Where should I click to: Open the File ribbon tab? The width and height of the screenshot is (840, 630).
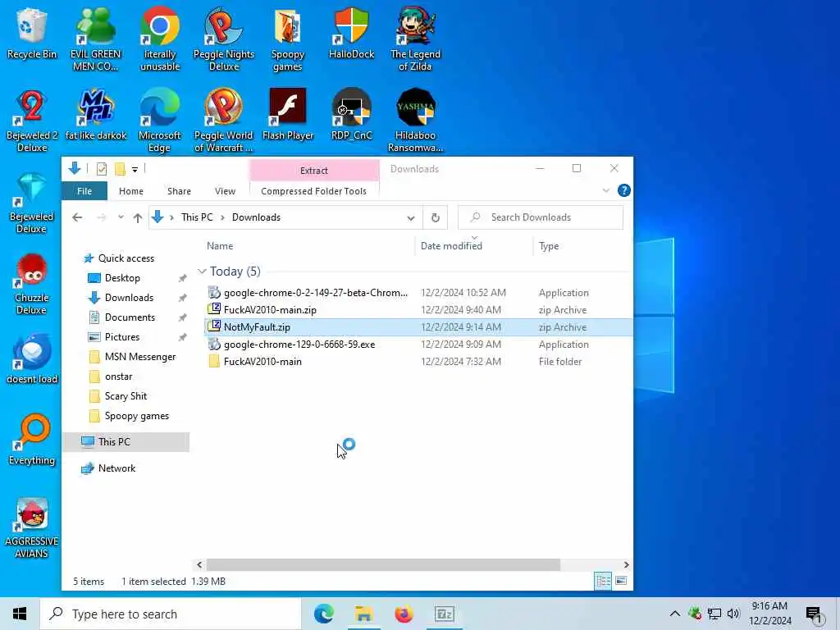pyautogui.click(x=84, y=191)
